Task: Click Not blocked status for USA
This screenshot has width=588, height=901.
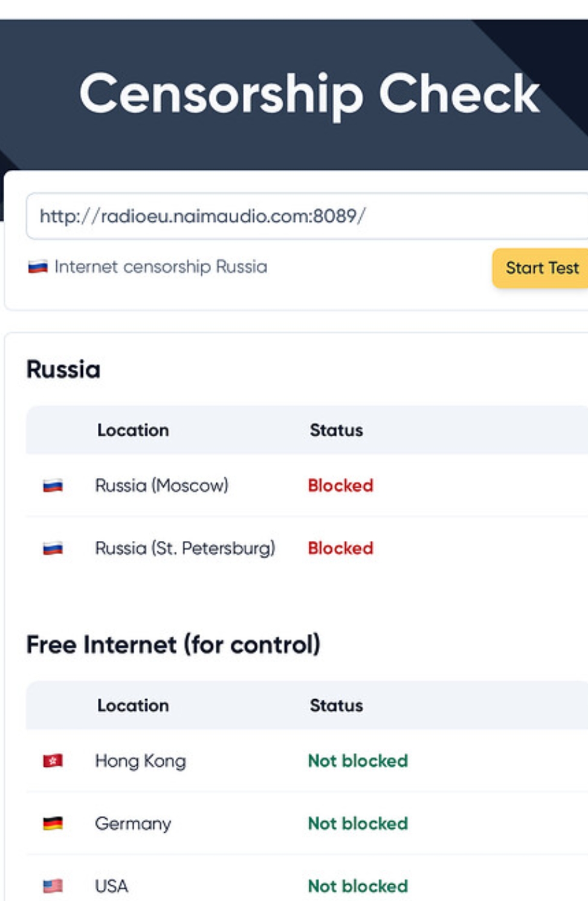Action: 358,886
